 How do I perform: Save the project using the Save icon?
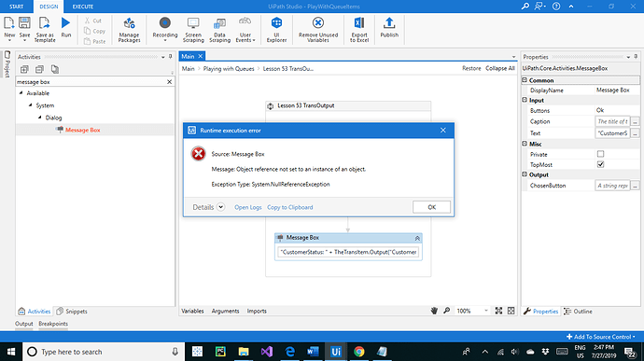(x=24, y=28)
